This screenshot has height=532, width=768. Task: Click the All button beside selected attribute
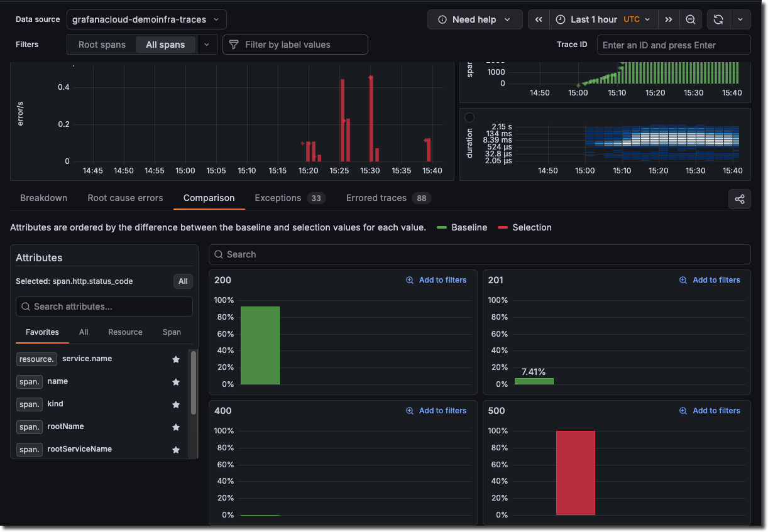tap(183, 281)
